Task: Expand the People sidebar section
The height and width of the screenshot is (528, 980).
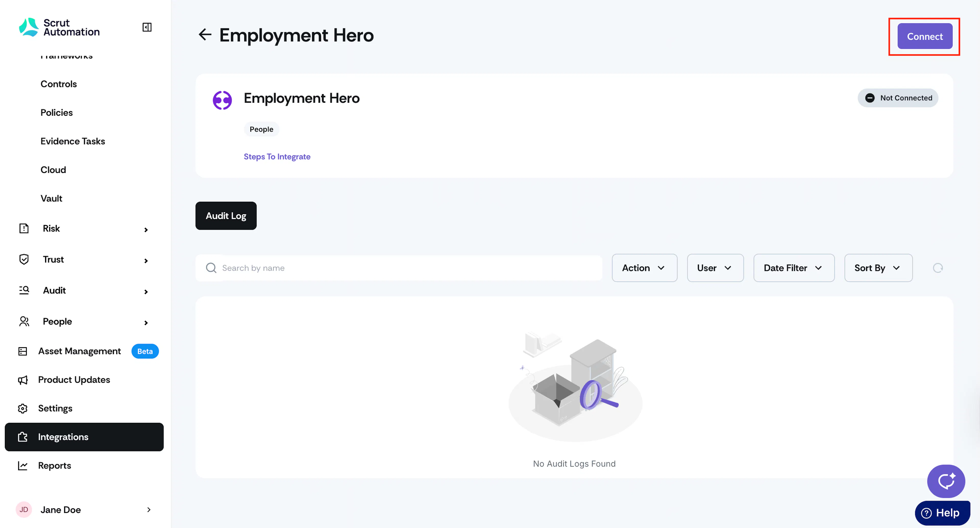Action: [x=84, y=322]
